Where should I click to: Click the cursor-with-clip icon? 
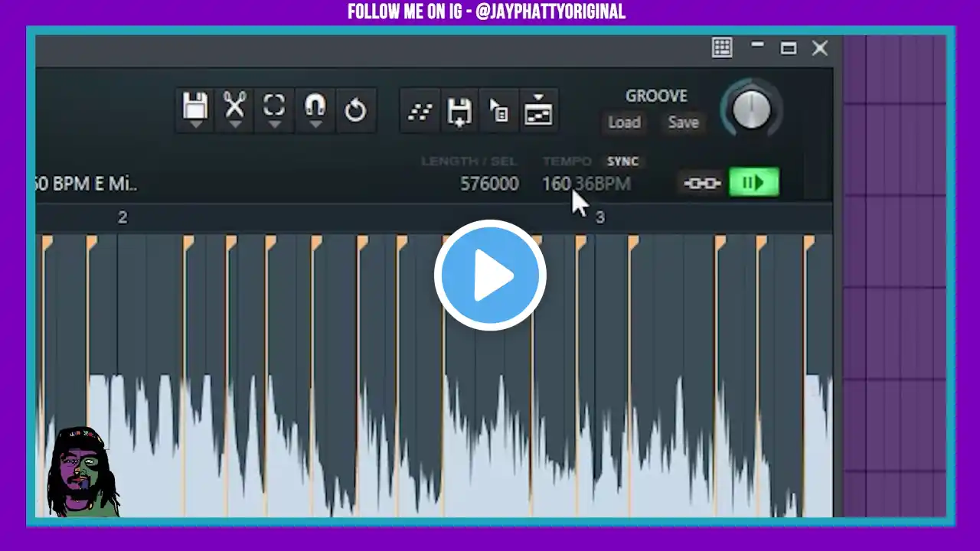(x=498, y=112)
